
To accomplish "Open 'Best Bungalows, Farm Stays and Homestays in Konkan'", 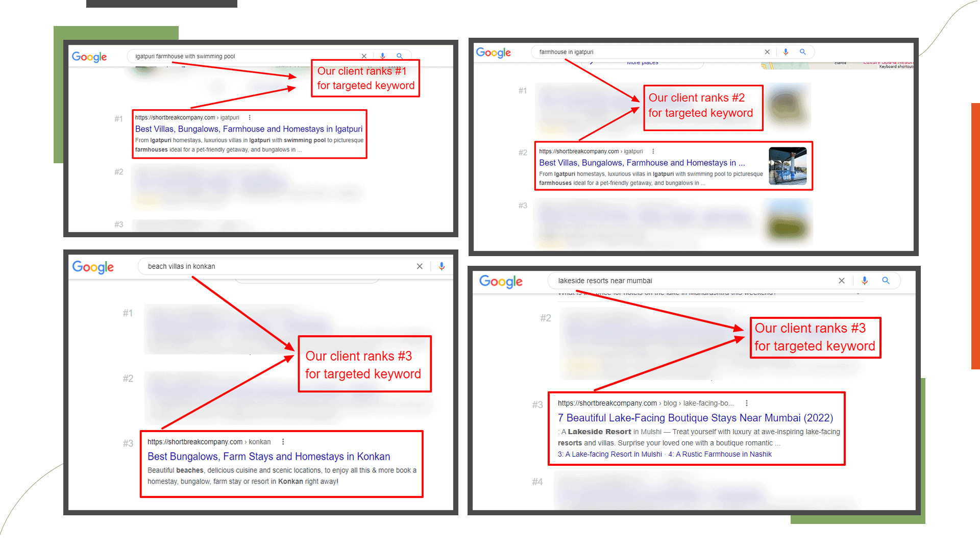I will pyautogui.click(x=269, y=457).
